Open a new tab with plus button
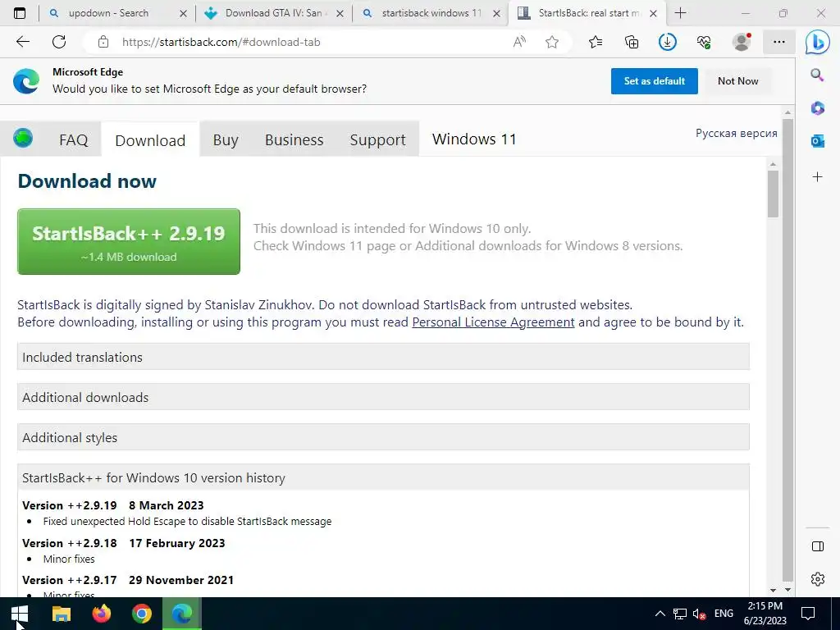 coord(680,13)
